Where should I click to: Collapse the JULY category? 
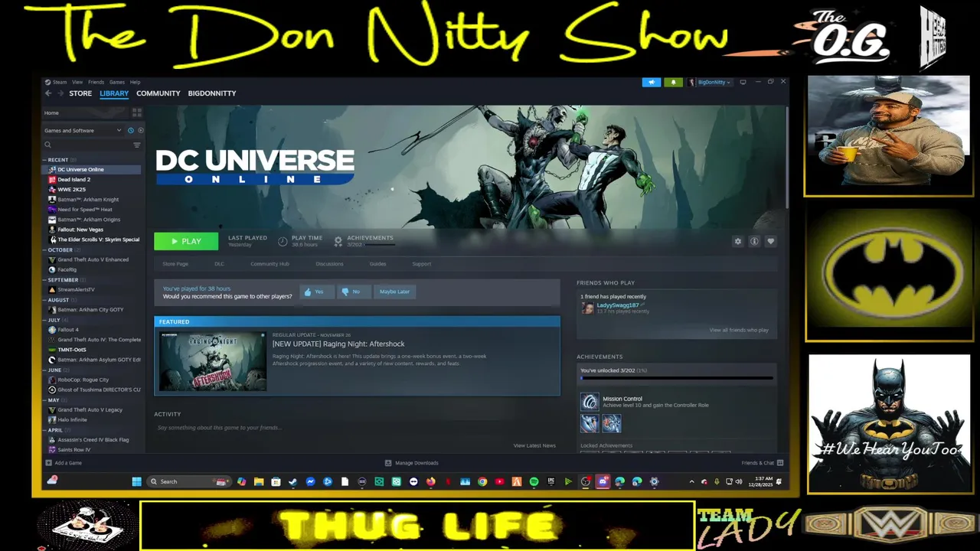(54, 320)
